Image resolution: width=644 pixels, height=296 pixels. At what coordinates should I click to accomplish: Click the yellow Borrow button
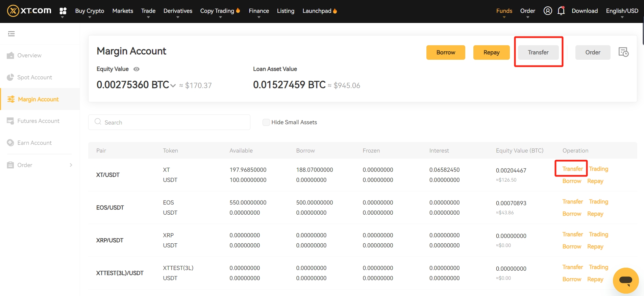[446, 52]
